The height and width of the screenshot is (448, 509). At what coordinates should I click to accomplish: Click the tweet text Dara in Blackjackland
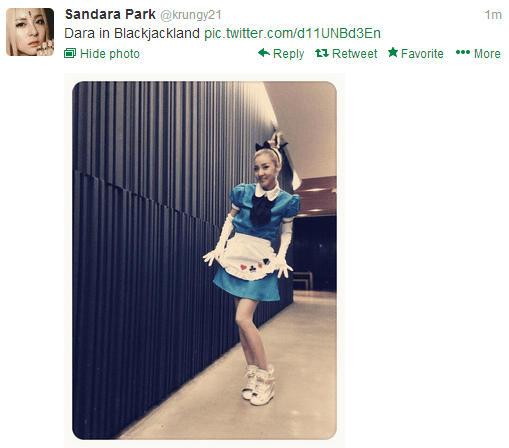pyautogui.click(x=132, y=33)
